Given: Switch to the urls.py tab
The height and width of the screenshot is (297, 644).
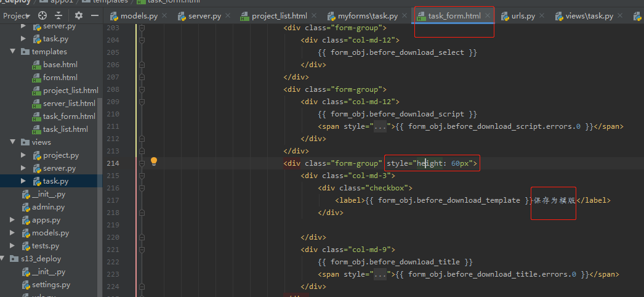Looking at the screenshot, I should click(x=523, y=16).
